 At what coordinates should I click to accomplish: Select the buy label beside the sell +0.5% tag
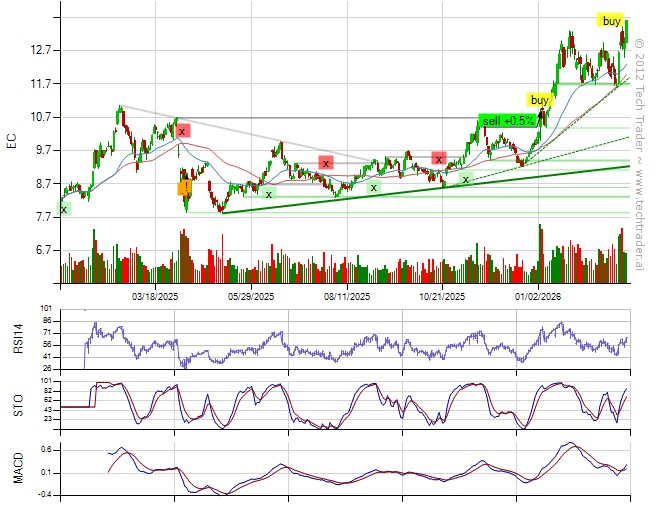coord(539,100)
